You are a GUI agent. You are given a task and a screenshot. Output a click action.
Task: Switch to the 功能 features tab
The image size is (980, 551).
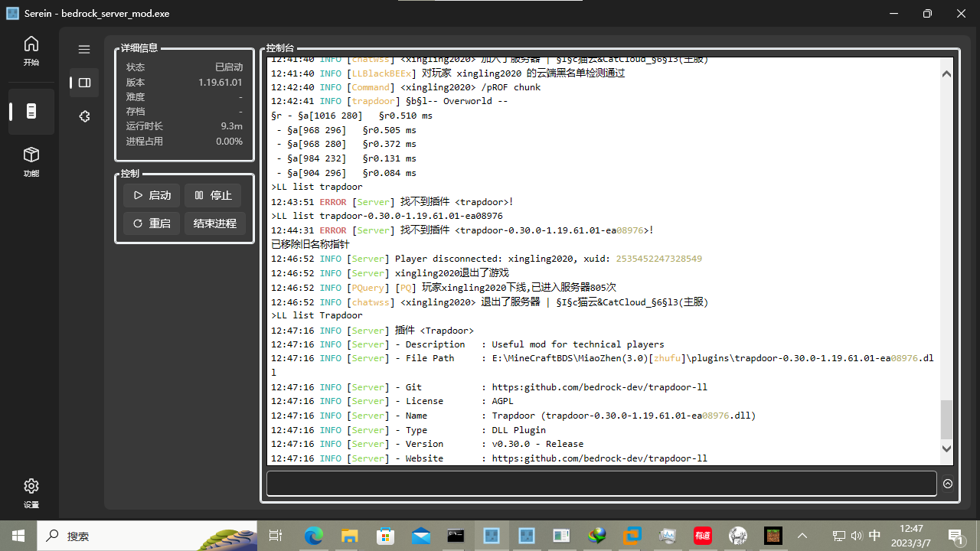coord(31,162)
